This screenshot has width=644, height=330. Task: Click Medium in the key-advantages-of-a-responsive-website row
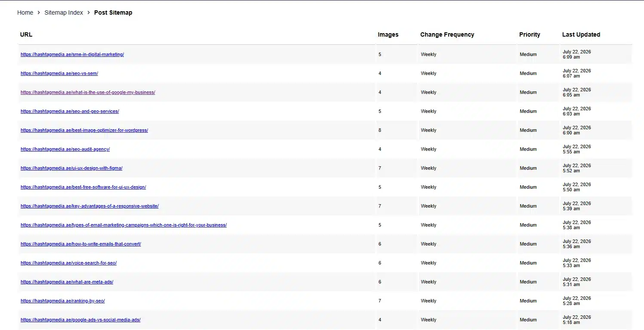pyautogui.click(x=528, y=206)
